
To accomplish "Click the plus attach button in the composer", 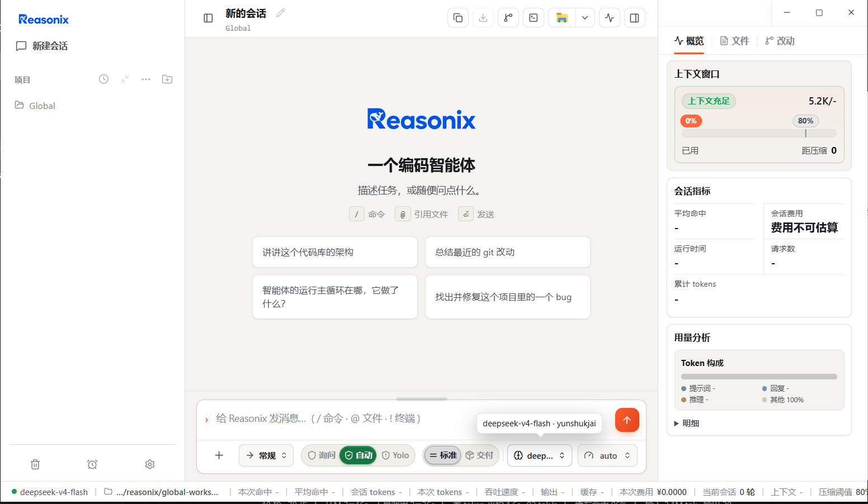I will click(219, 455).
